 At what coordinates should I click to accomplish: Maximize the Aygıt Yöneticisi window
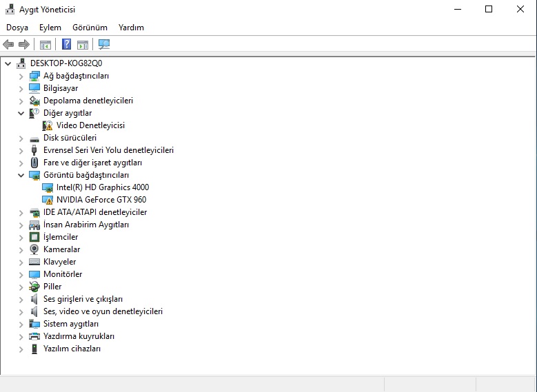point(489,9)
